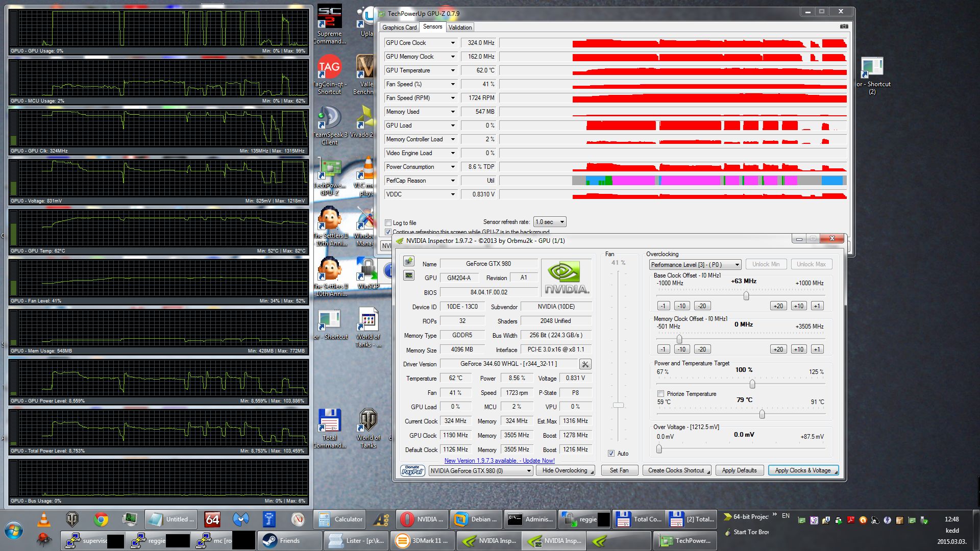Screen dimensions: 980x551
Task: Click the Driver Version field in NVIDIA Inspector
Action: tap(508, 364)
